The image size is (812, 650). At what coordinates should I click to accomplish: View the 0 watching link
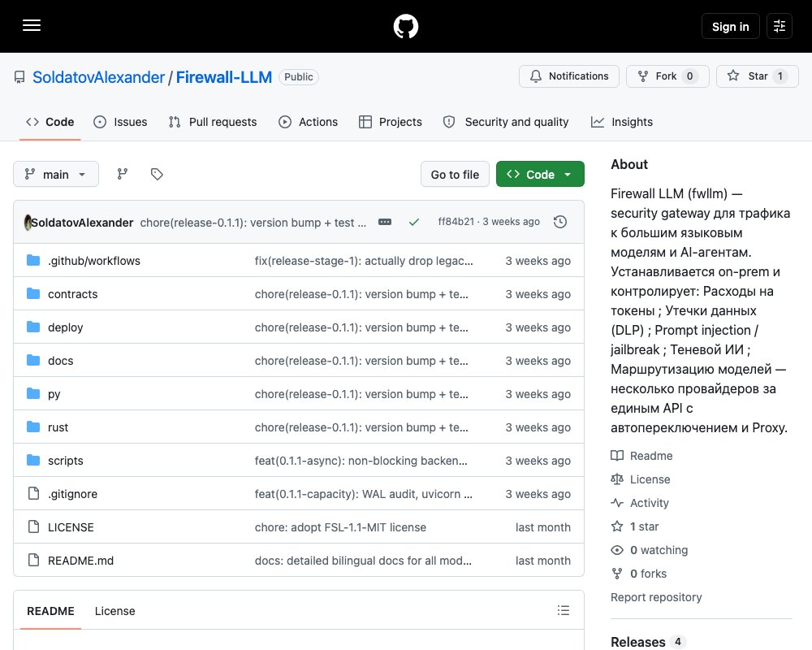[650, 550]
